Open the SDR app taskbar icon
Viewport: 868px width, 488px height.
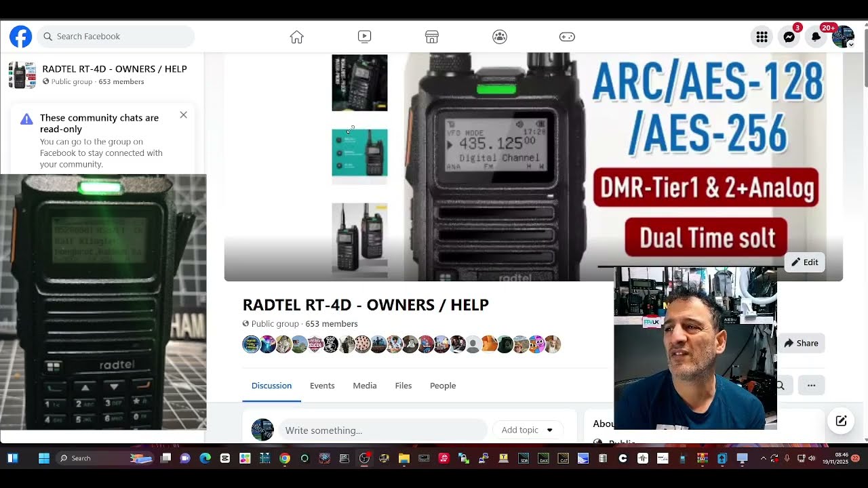(524, 458)
